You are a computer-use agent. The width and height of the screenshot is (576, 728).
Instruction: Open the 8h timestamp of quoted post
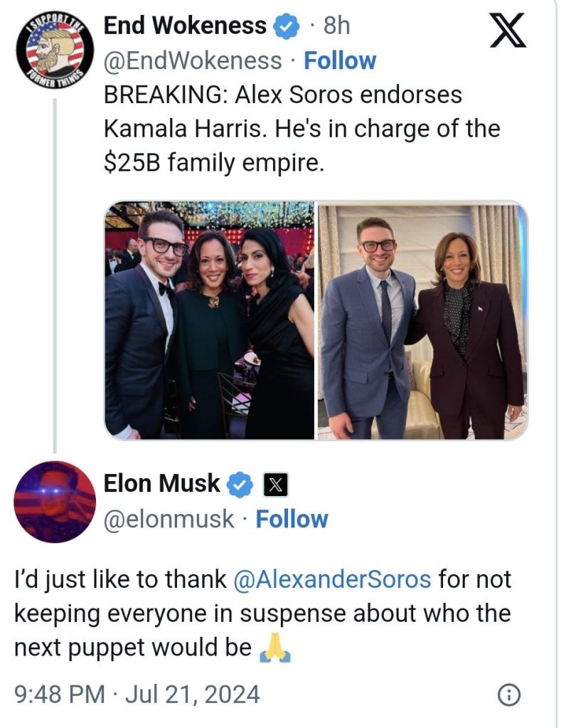click(x=336, y=27)
